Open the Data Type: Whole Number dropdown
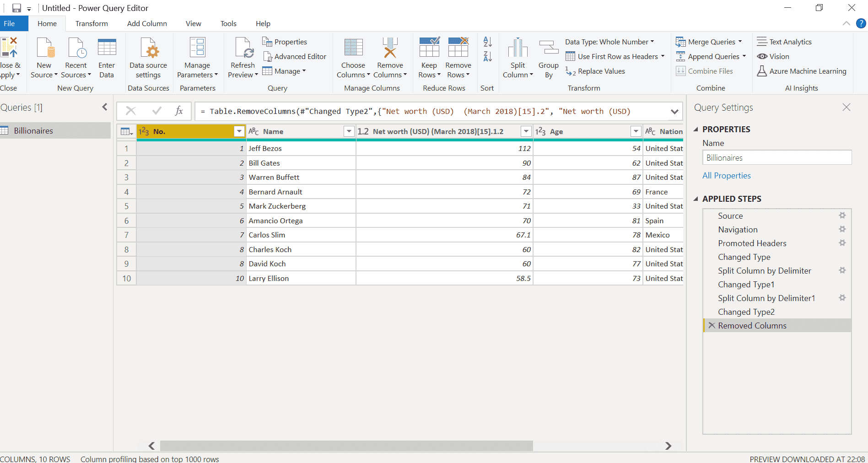This screenshot has width=868, height=463. click(x=609, y=42)
